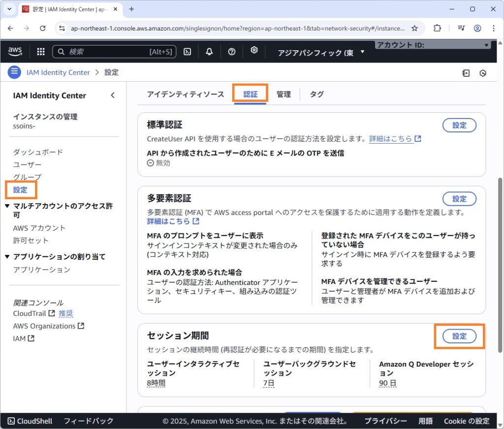Open the notifications bell
The image size is (504, 429).
pyautogui.click(x=210, y=52)
